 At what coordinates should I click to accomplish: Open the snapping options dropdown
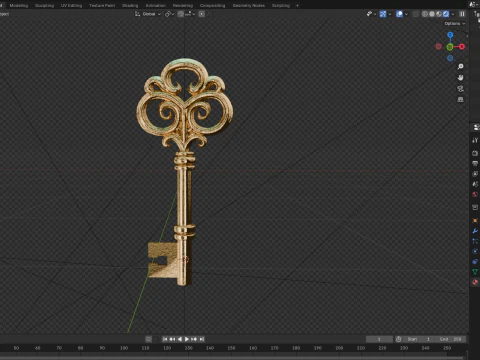click(x=190, y=14)
